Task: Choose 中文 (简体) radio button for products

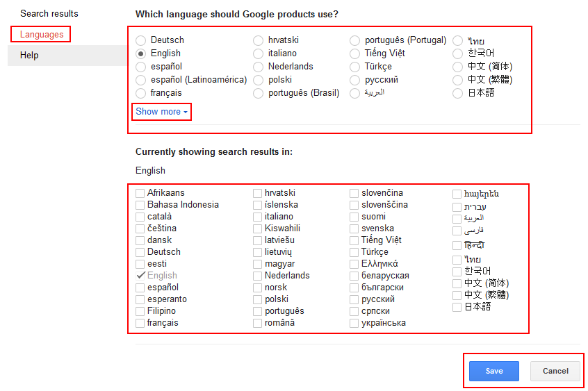Action: coord(457,67)
